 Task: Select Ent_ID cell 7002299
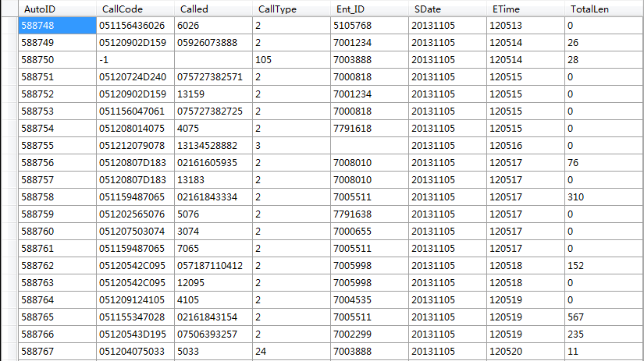point(369,334)
